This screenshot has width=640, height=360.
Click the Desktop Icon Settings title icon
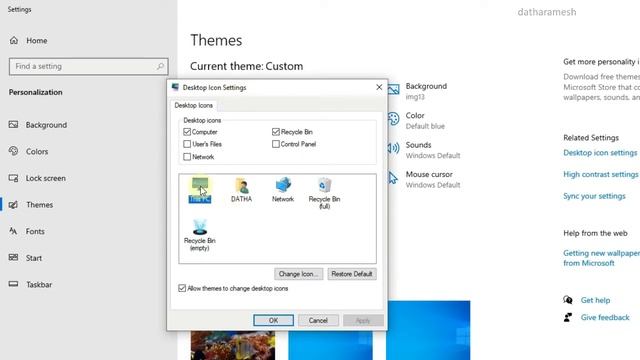[x=175, y=87]
